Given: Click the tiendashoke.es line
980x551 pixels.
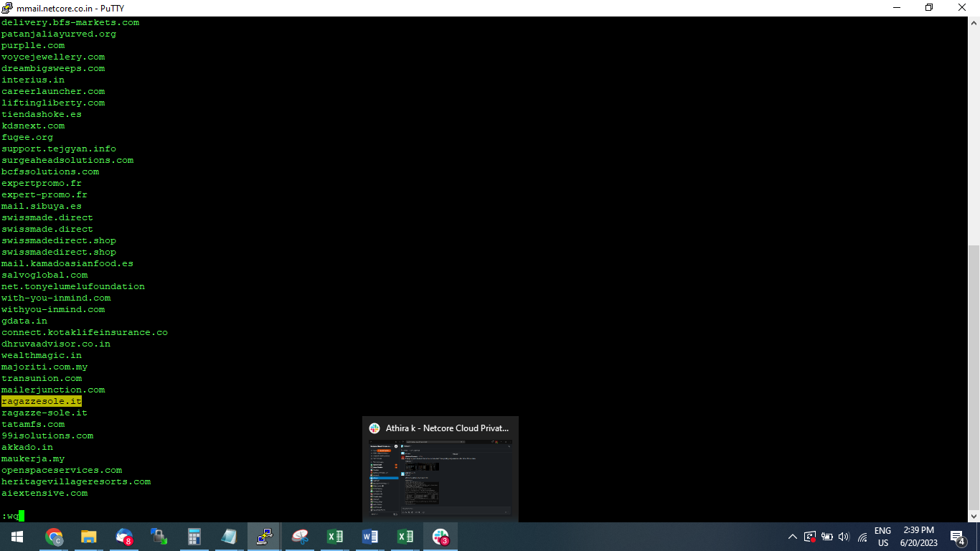Looking at the screenshot, I should pos(42,114).
